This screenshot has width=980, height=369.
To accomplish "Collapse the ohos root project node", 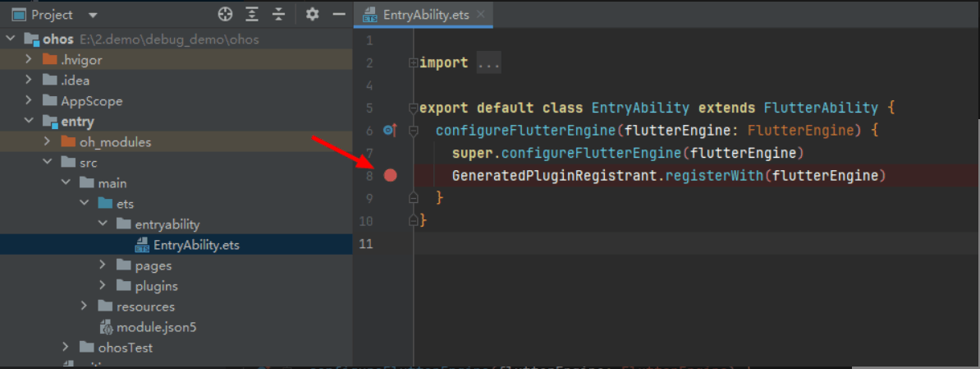I will click(11, 39).
